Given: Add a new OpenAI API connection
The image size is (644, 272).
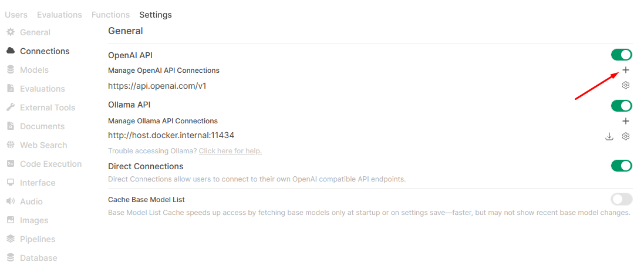Looking at the screenshot, I should click(x=626, y=70).
